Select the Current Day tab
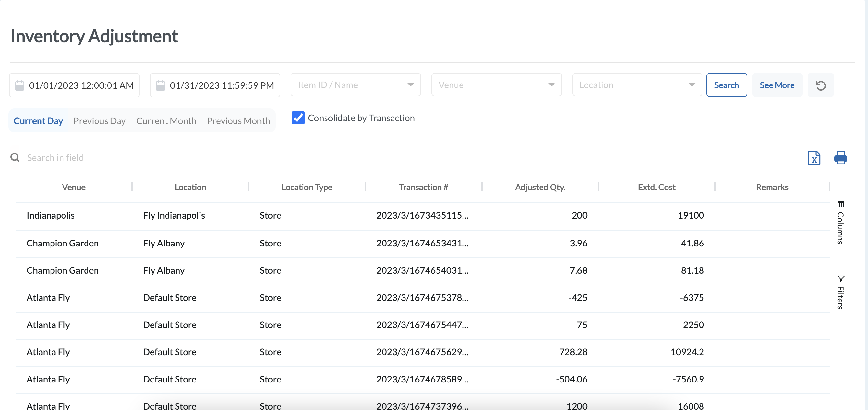This screenshot has height=410, width=868. pos(38,120)
